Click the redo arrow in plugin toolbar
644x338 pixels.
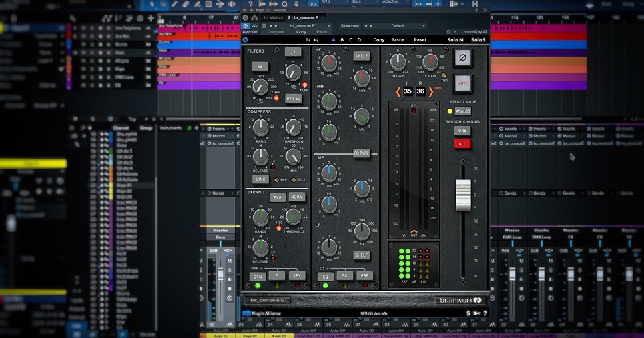(x=316, y=40)
